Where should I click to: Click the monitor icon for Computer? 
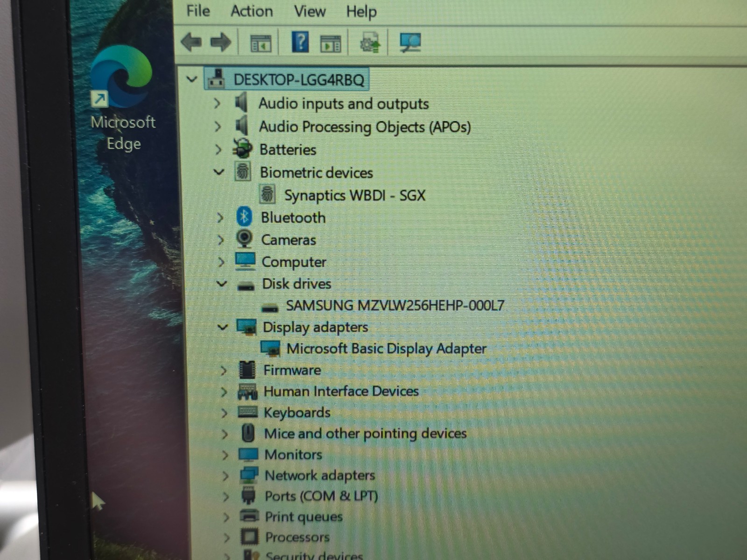[245, 261]
